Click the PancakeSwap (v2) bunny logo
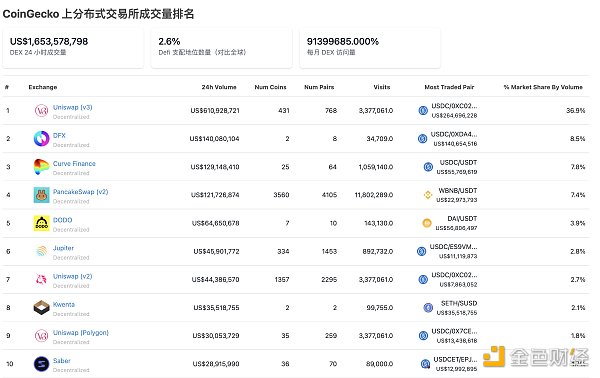This screenshot has height=378, width=600. pyautogui.click(x=41, y=195)
